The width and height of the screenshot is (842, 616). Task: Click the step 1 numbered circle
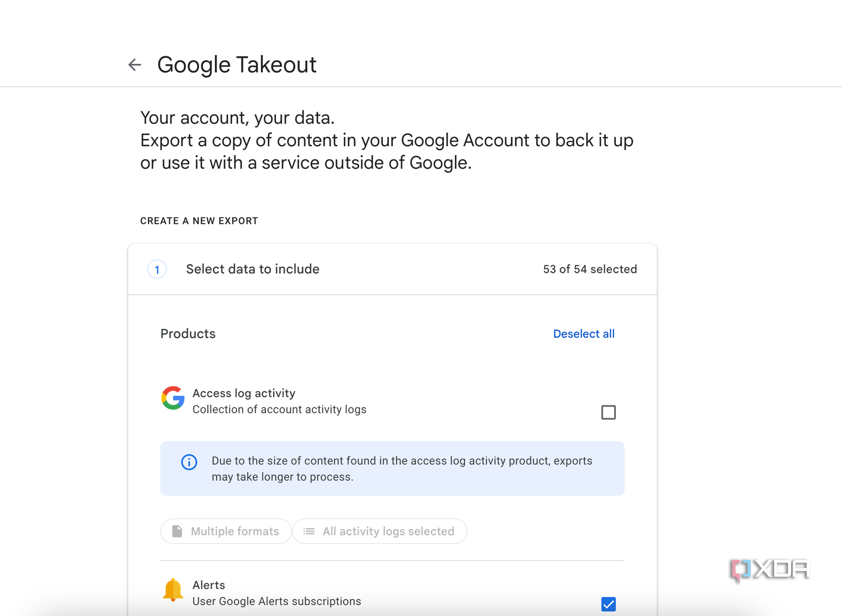pos(157,269)
